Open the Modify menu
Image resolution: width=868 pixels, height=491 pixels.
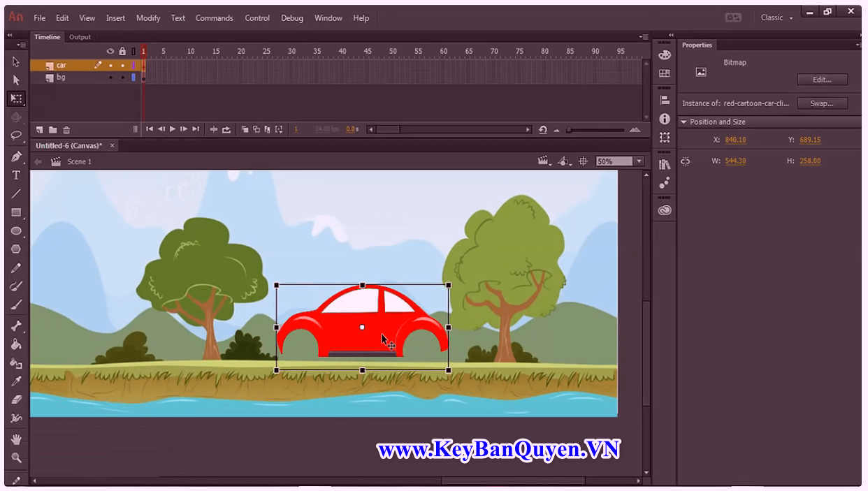147,17
